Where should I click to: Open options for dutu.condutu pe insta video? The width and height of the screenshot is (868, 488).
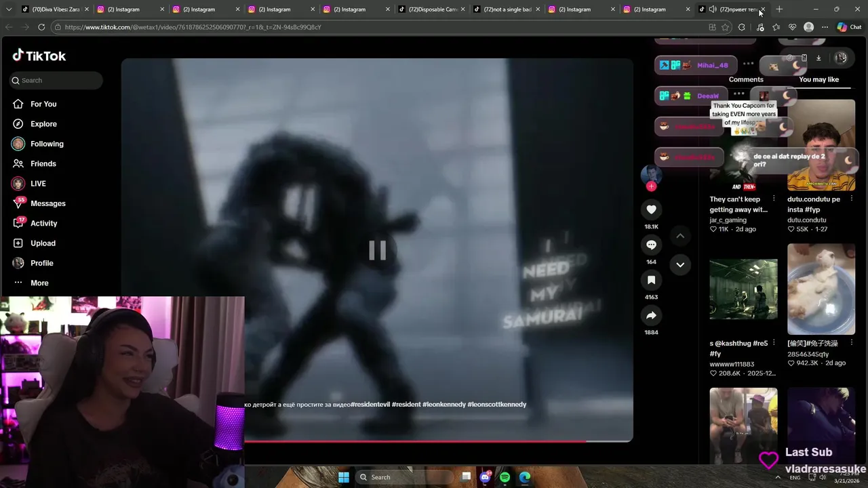(852, 199)
